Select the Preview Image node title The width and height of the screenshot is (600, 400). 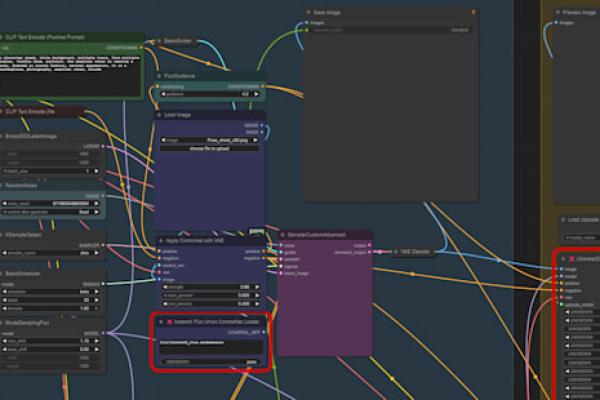click(x=579, y=13)
